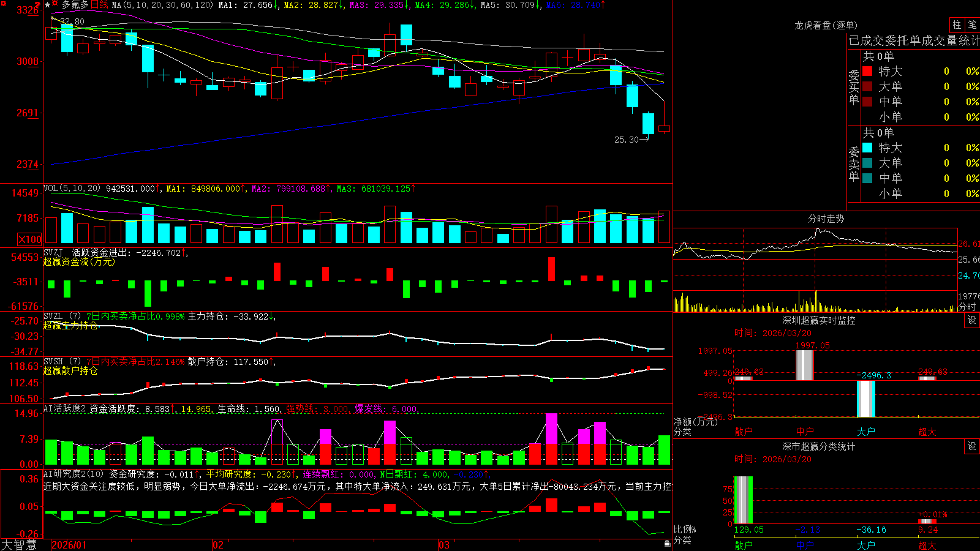This screenshot has height=551, width=980.
Task: Click the 龙虎看盘(逐单) panel title
Action: pyautogui.click(x=826, y=25)
